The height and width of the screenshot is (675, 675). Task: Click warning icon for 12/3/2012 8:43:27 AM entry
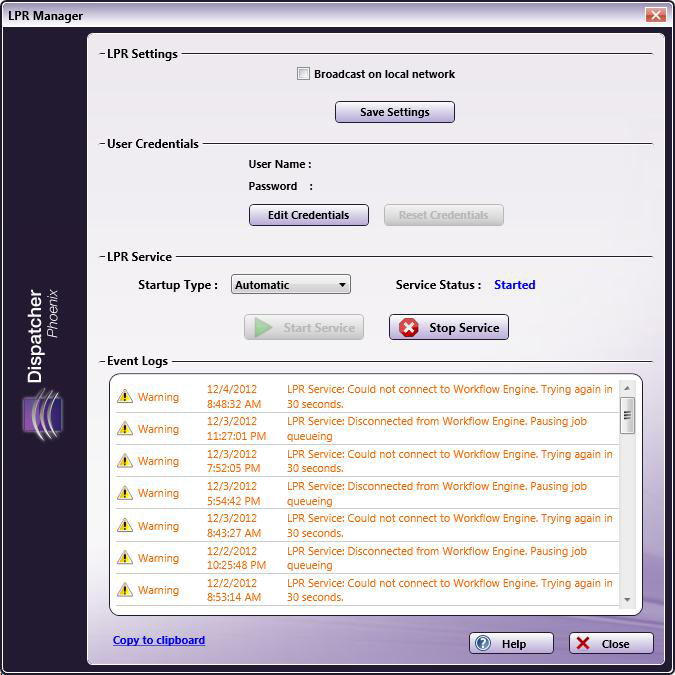125,525
